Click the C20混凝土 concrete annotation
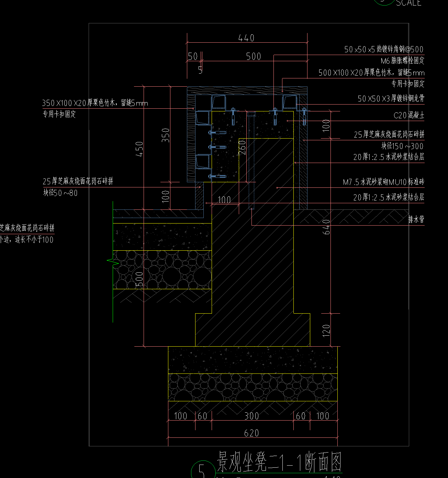 [x=409, y=116]
